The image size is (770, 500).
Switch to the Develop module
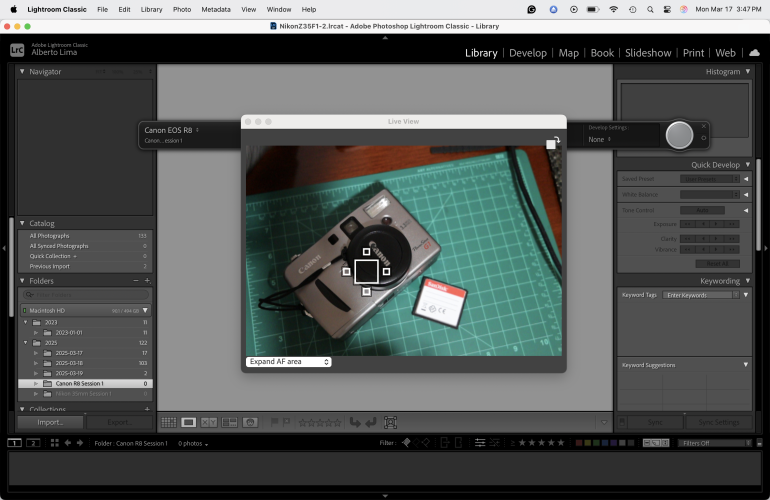coord(528,53)
